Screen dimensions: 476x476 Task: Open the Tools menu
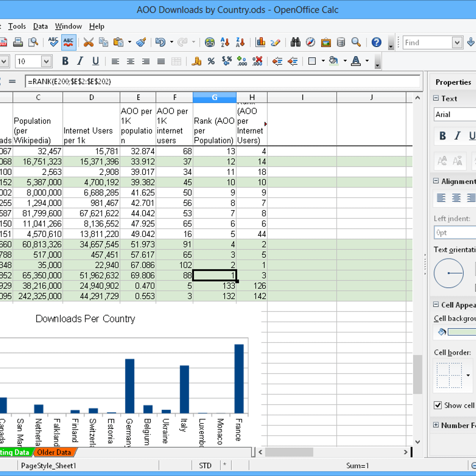pyautogui.click(x=17, y=26)
